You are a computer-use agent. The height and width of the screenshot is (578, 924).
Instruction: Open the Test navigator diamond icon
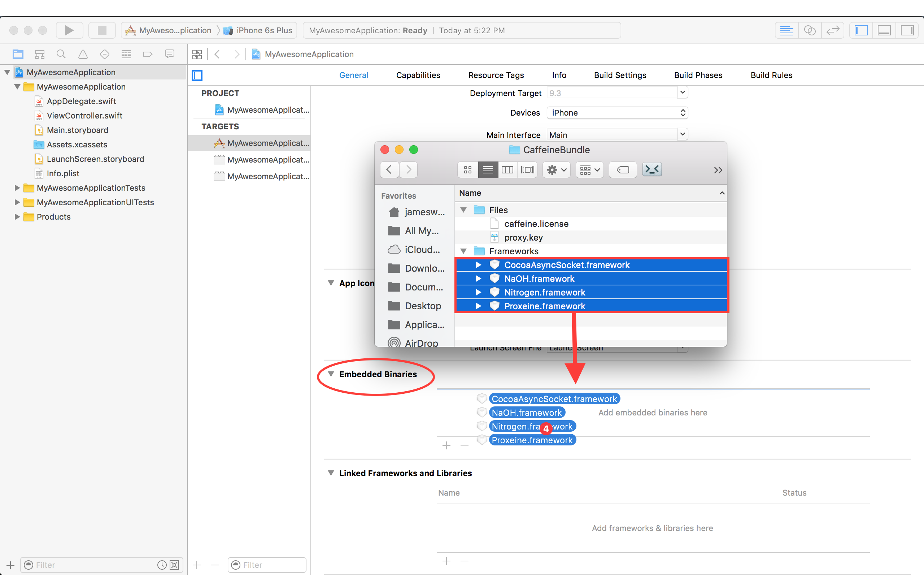click(x=105, y=54)
